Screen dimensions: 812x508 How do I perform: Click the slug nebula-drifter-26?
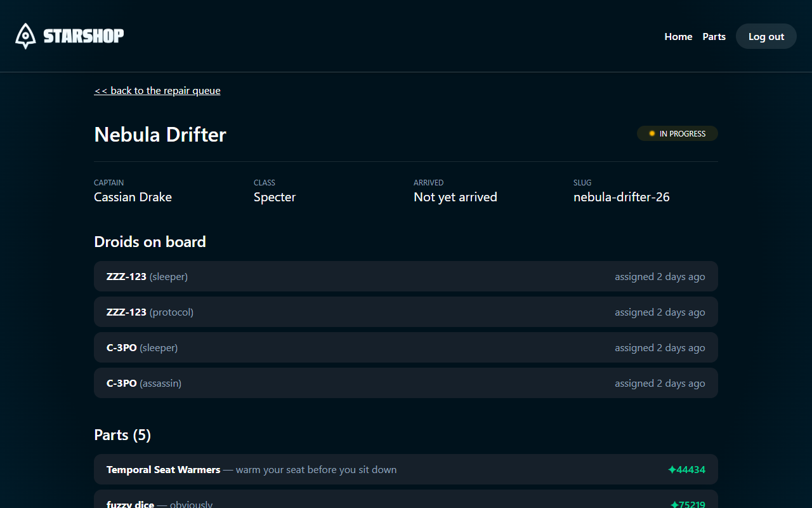pyautogui.click(x=622, y=197)
